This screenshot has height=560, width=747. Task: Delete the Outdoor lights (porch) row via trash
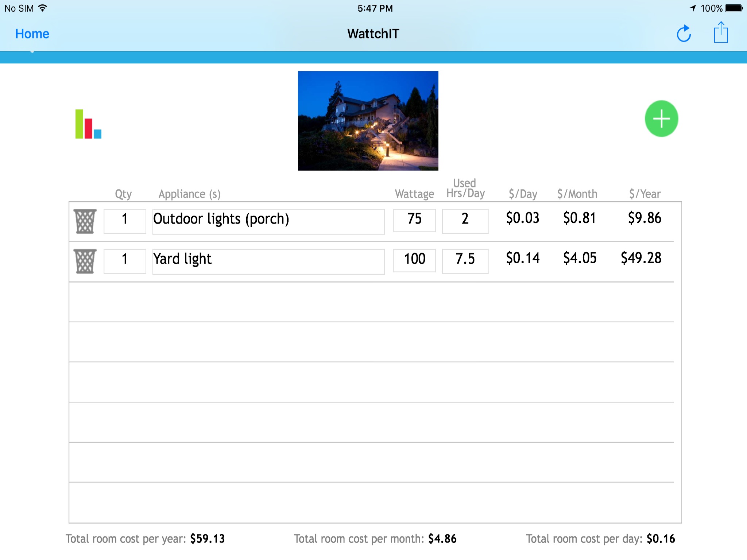(x=85, y=221)
